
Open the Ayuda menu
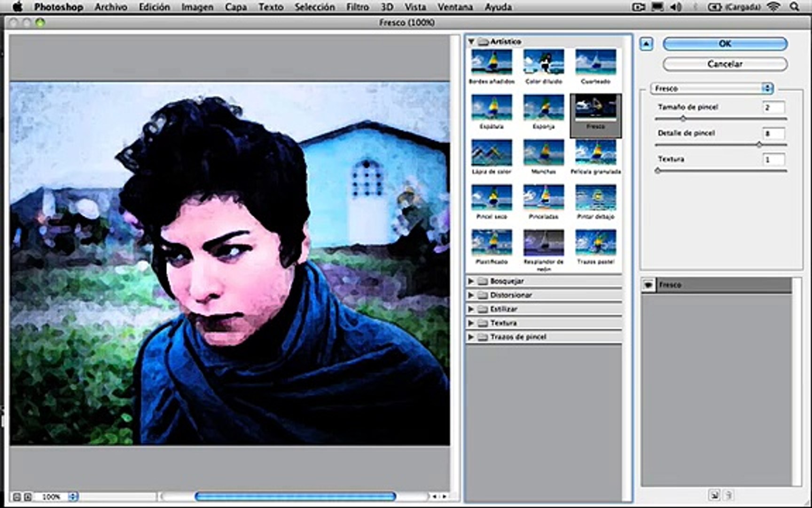pyautogui.click(x=498, y=7)
